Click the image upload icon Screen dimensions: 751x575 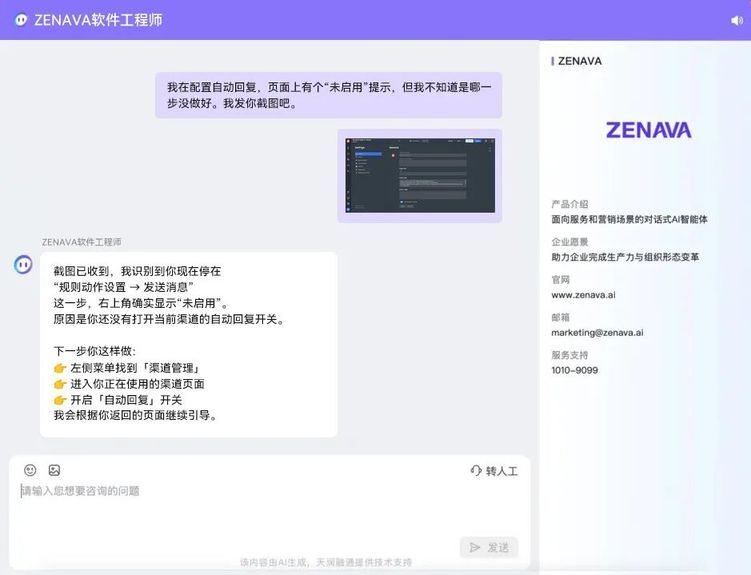click(55, 470)
